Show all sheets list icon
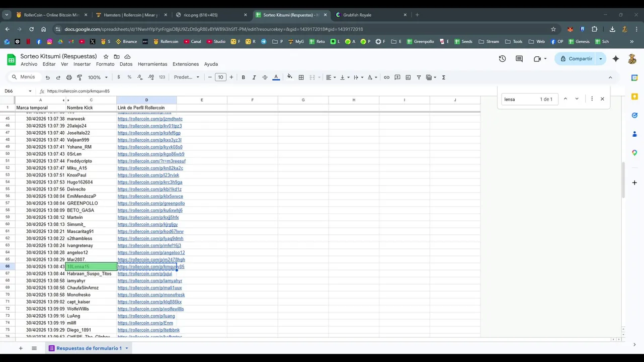The width and height of the screenshot is (644, 362). pos(34,348)
